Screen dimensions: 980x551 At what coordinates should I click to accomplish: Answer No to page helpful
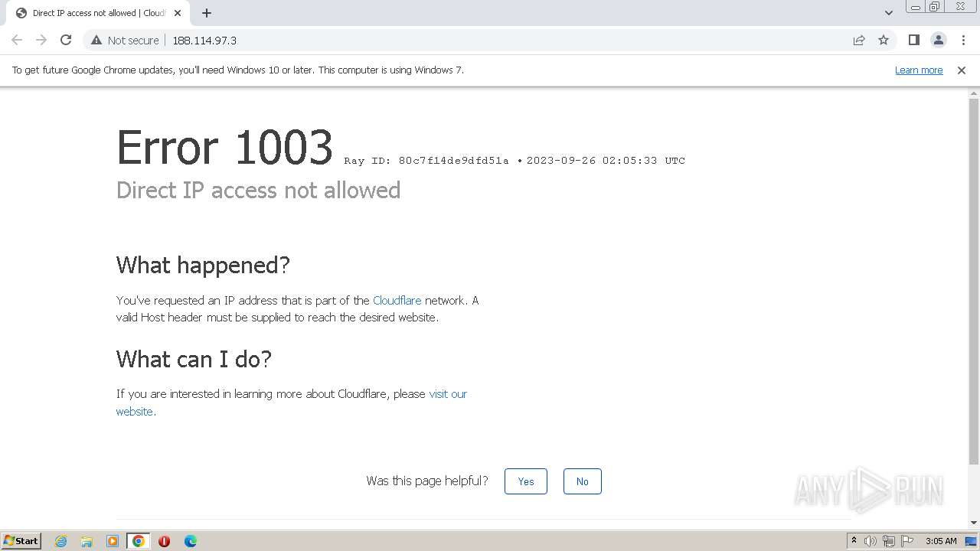click(x=583, y=481)
